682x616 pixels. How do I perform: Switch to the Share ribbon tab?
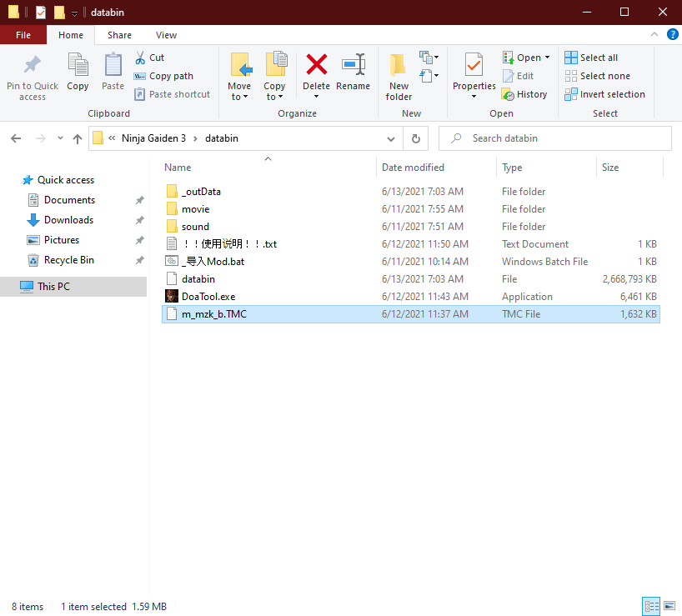coord(119,35)
